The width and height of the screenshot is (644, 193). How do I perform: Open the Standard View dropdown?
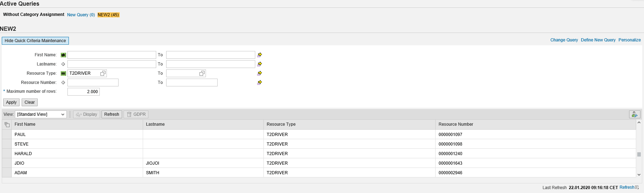[41, 114]
